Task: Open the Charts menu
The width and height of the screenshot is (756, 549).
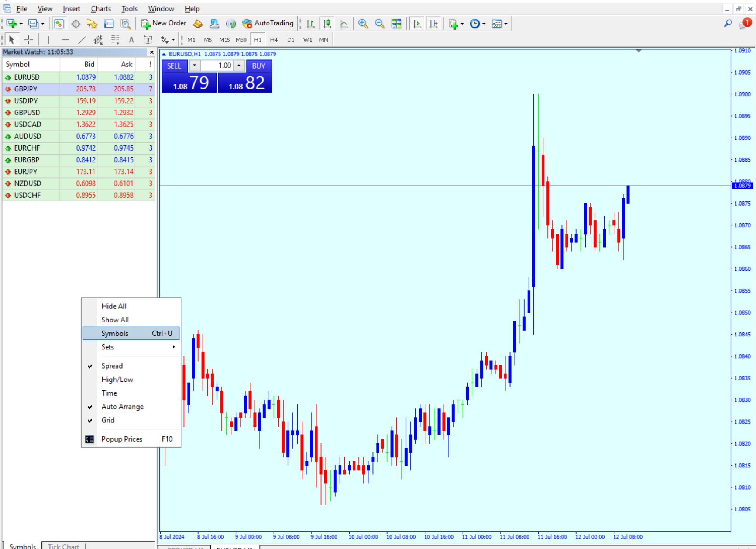Action: [x=101, y=8]
